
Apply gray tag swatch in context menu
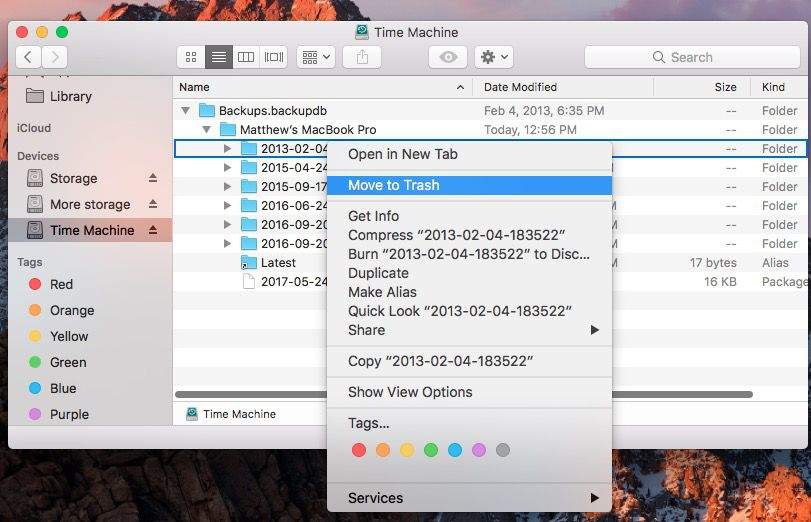coord(503,450)
